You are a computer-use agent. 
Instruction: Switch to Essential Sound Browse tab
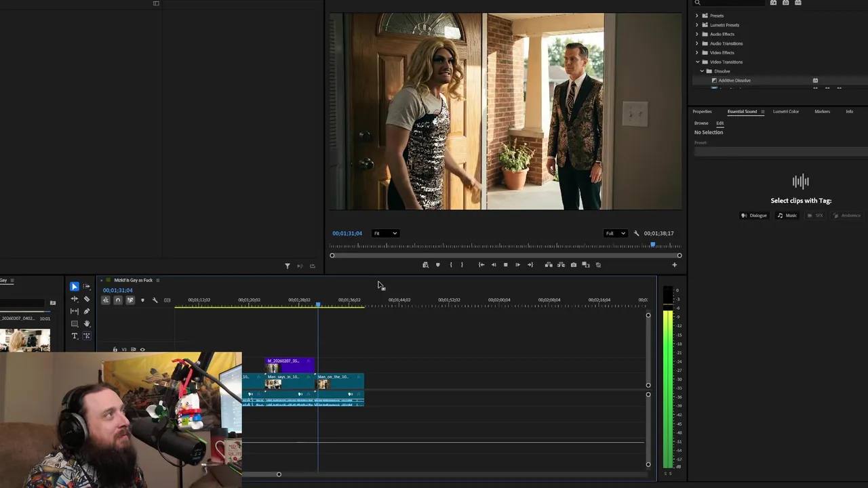(x=701, y=123)
